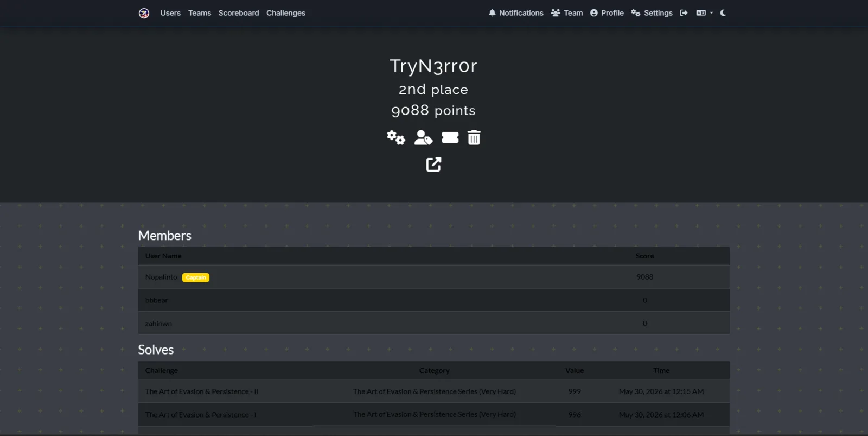Click the Challenge column header
868x436 pixels.
coord(161,370)
